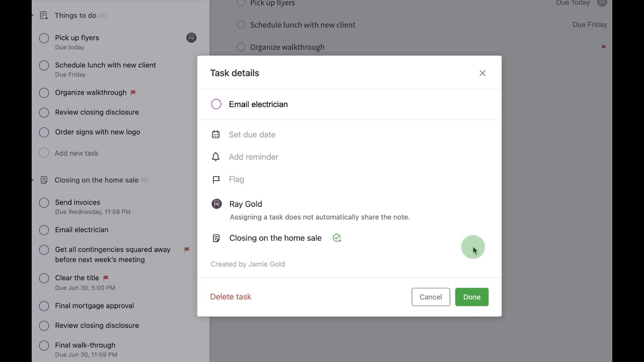Click the note icon beside Closing on the home sale
This screenshot has height=362, width=644.
point(216,238)
